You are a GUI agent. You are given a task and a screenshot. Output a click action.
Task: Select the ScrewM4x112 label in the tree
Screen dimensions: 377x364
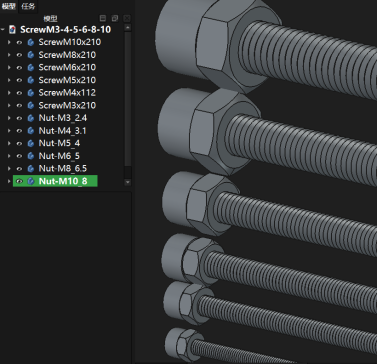[67, 93]
